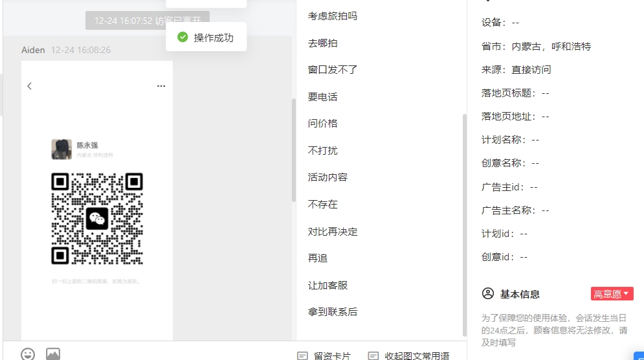644x360 pixels.
Task: Click the send image icon
Action: click(53, 354)
